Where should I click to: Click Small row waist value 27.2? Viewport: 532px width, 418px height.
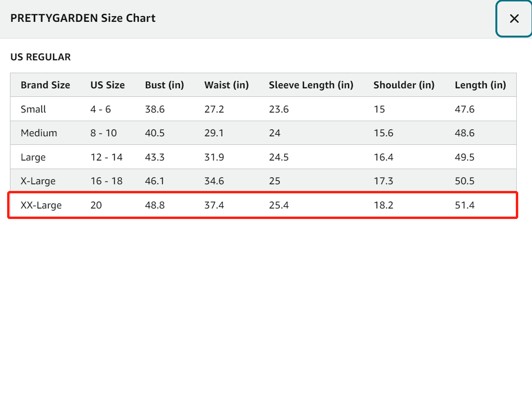coord(214,109)
